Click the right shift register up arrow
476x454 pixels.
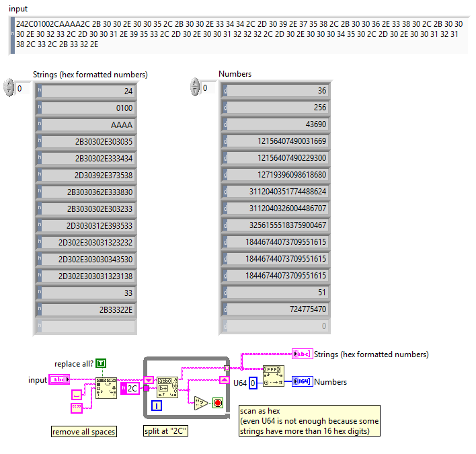[x=225, y=380]
